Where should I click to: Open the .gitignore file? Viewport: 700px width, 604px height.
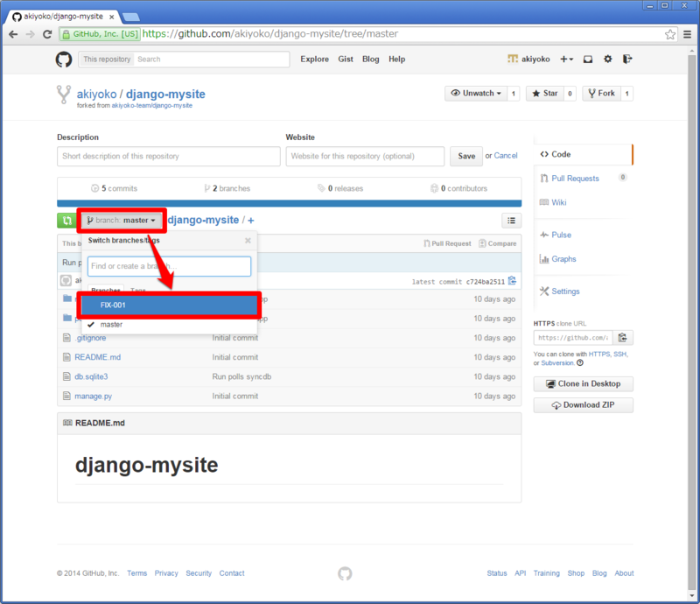point(91,338)
